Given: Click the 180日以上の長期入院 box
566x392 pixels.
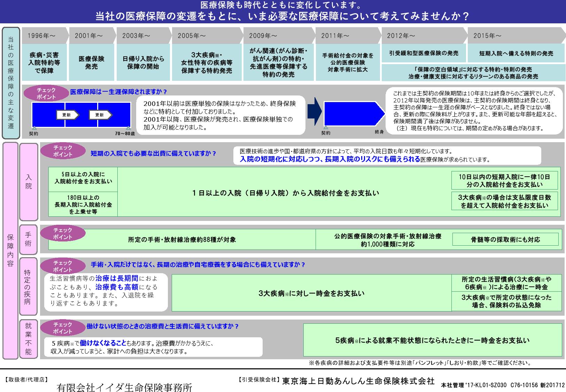Looking at the screenshot, I should coord(83,204).
